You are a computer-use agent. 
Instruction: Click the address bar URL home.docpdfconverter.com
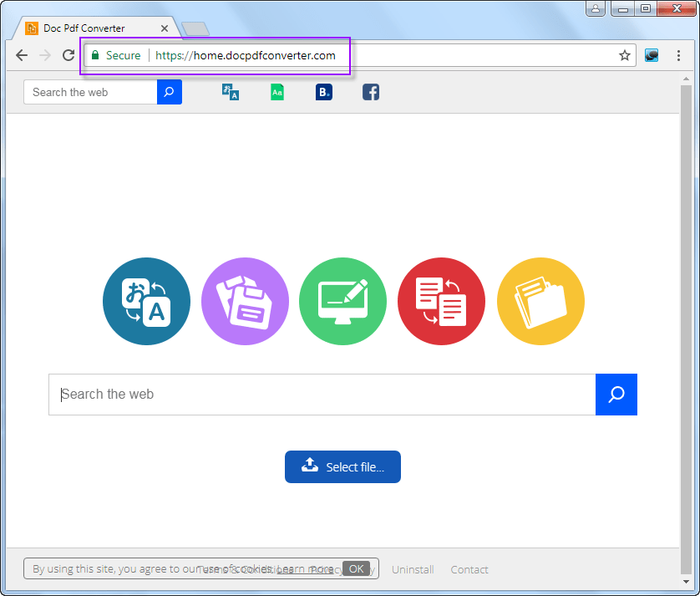(245, 55)
